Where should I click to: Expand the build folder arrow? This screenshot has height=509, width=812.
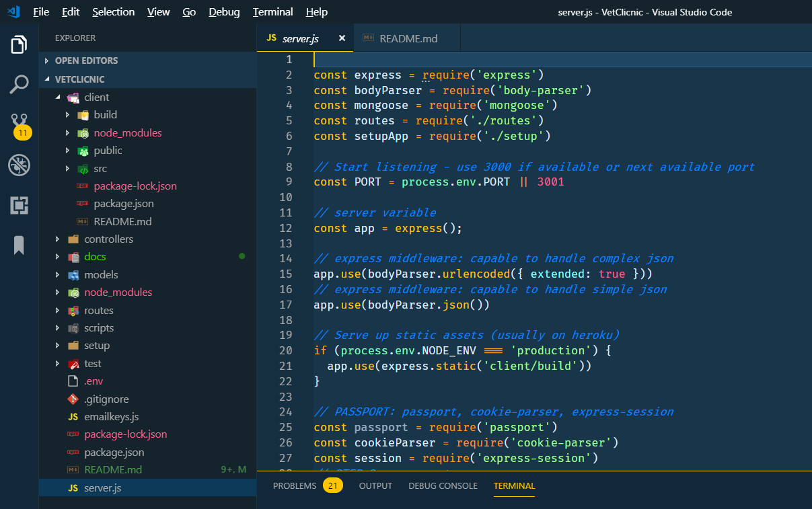tap(67, 115)
